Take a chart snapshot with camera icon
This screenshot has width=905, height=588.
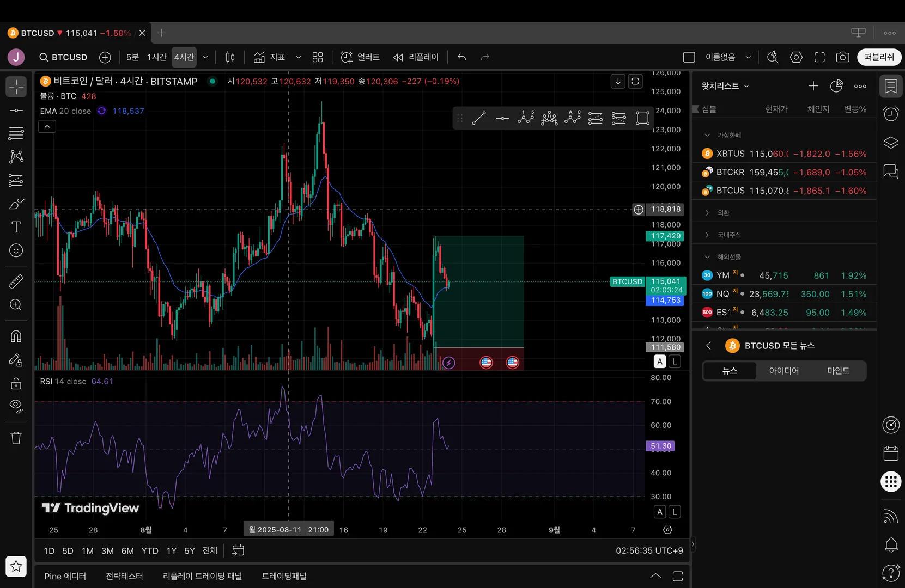point(843,57)
